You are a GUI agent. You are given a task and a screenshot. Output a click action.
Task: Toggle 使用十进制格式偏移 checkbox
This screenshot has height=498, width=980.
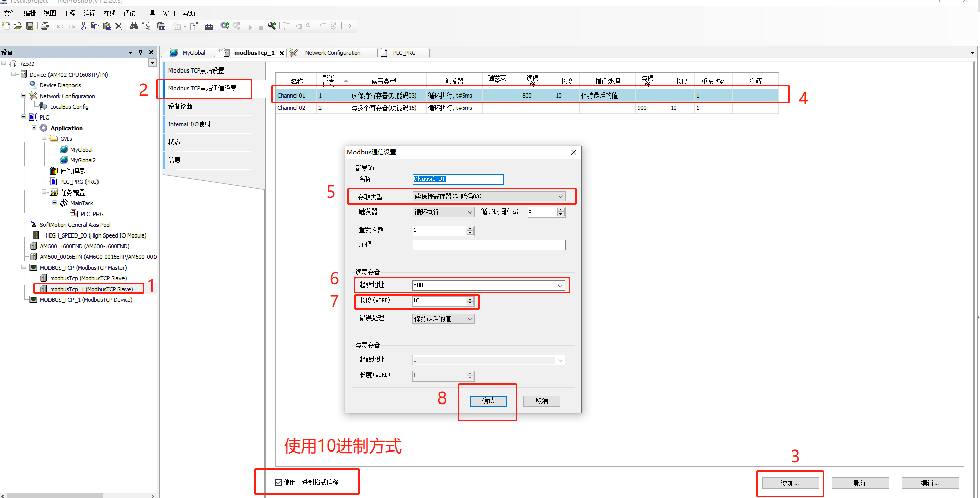(278, 482)
